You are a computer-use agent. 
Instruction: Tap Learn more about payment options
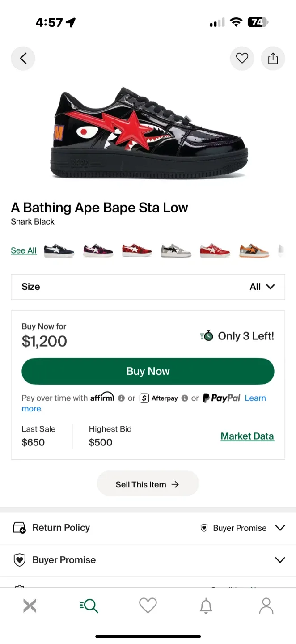255,398
